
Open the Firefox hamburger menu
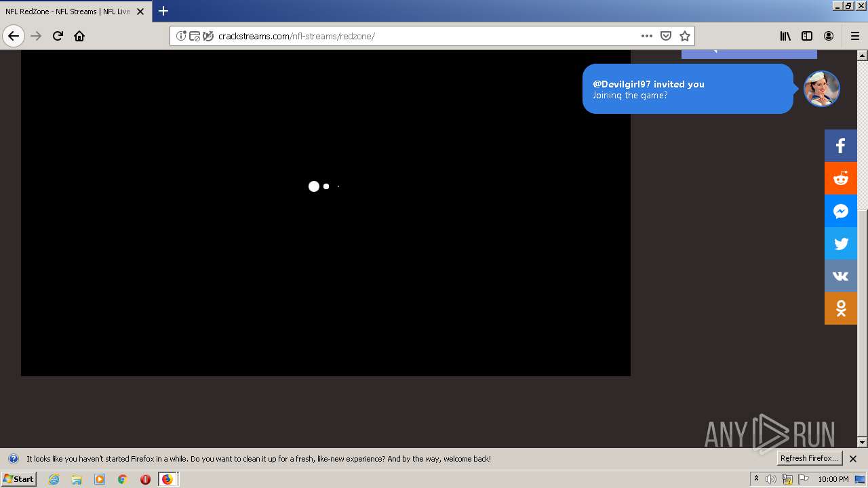click(x=854, y=36)
